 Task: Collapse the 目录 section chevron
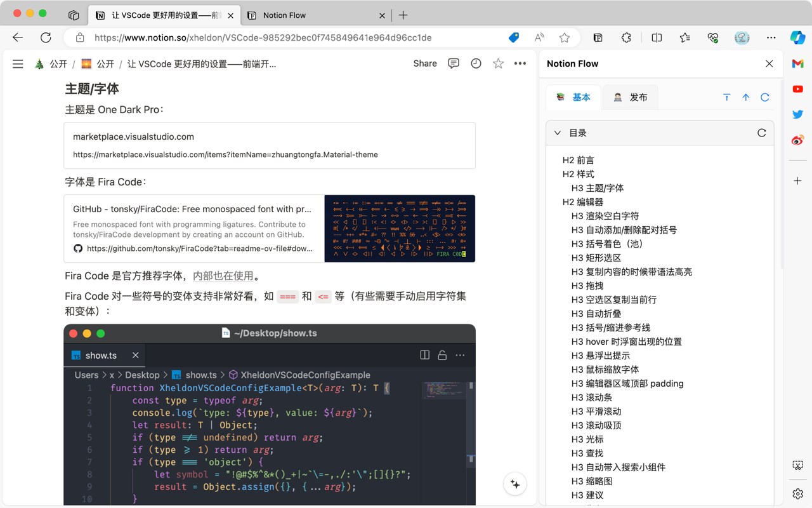tap(558, 133)
